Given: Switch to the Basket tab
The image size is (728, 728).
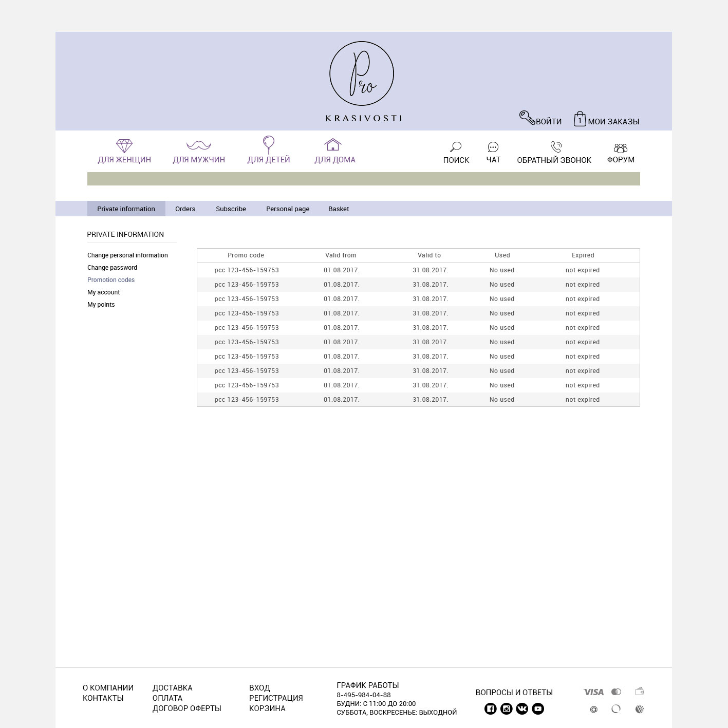Looking at the screenshot, I should 339,209.
